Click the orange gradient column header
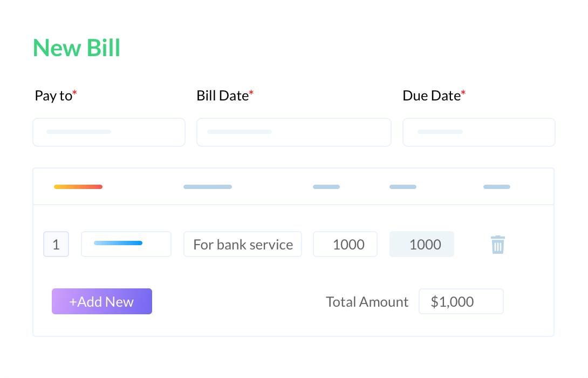 click(x=78, y=187)
